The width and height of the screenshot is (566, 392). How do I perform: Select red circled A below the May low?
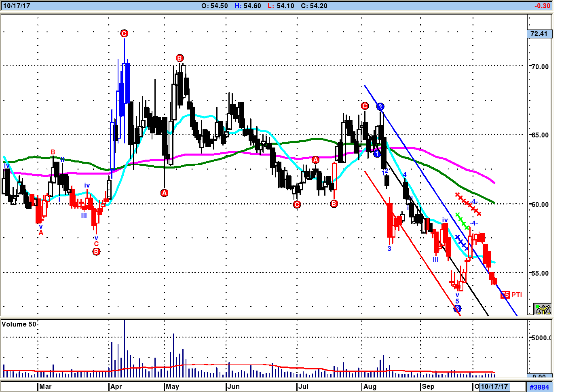[x=164, y=193]
